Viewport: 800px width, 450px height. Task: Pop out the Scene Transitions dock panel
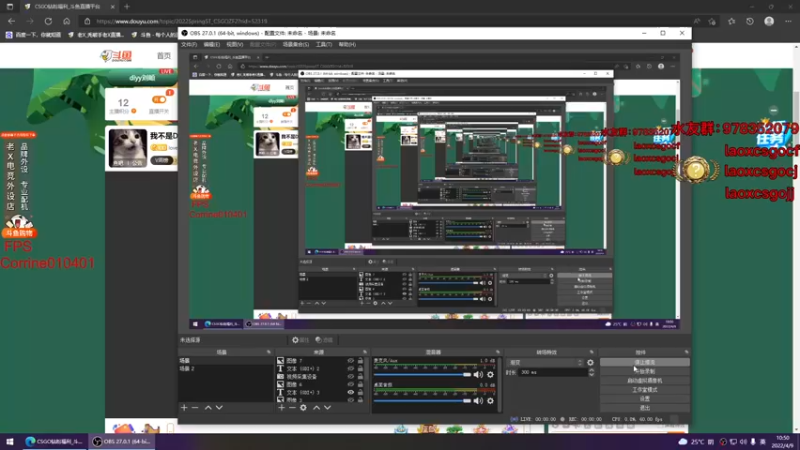592,352
